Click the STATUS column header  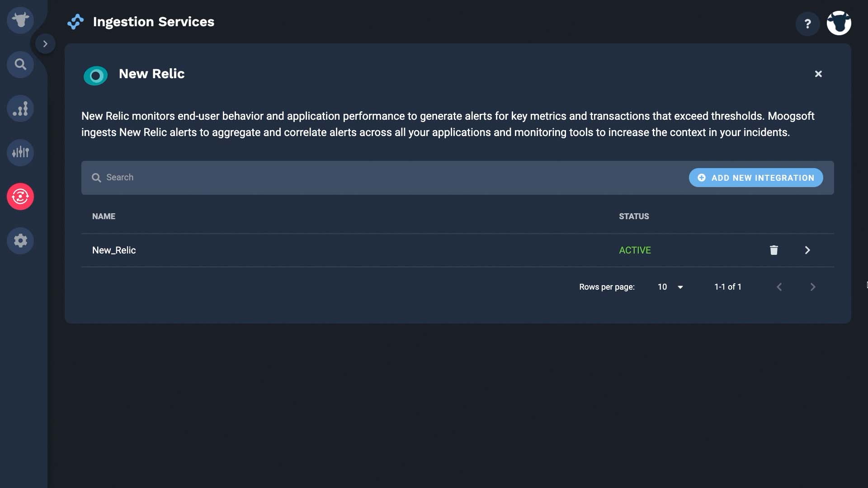click(634, 216)
